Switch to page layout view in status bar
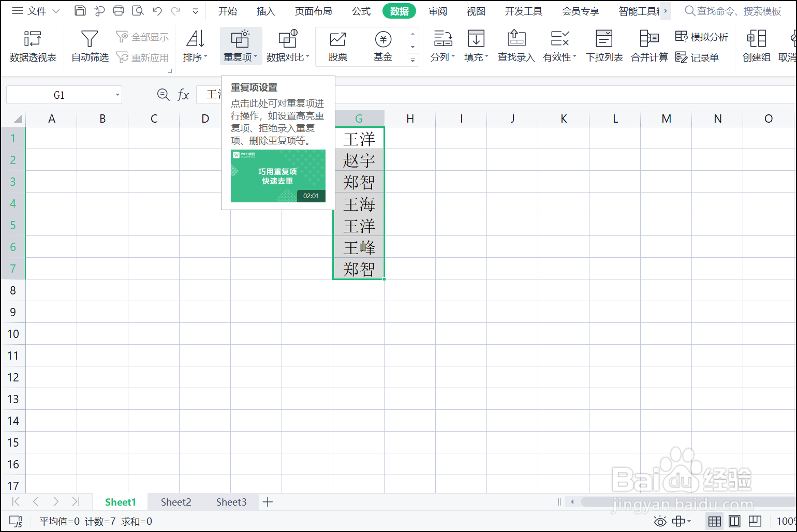Viewport: 797px width, 532px height. [734, 521]
